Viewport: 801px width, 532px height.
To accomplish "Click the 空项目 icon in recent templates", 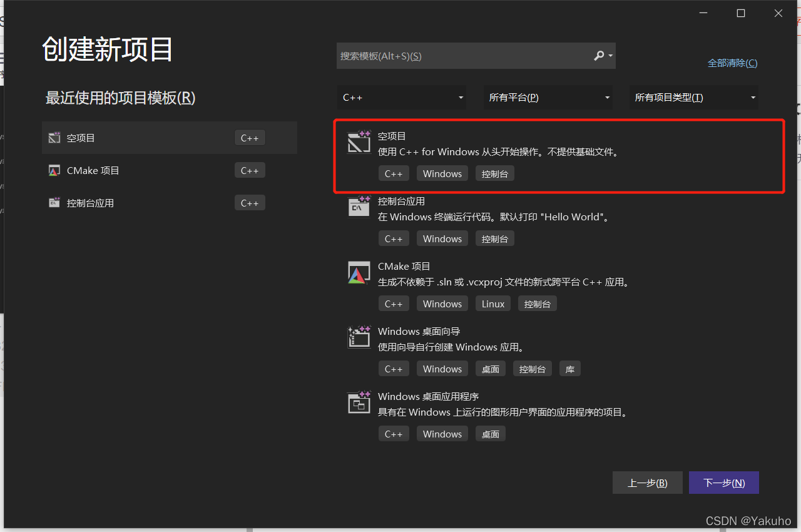I will click(x=54, y=137).
